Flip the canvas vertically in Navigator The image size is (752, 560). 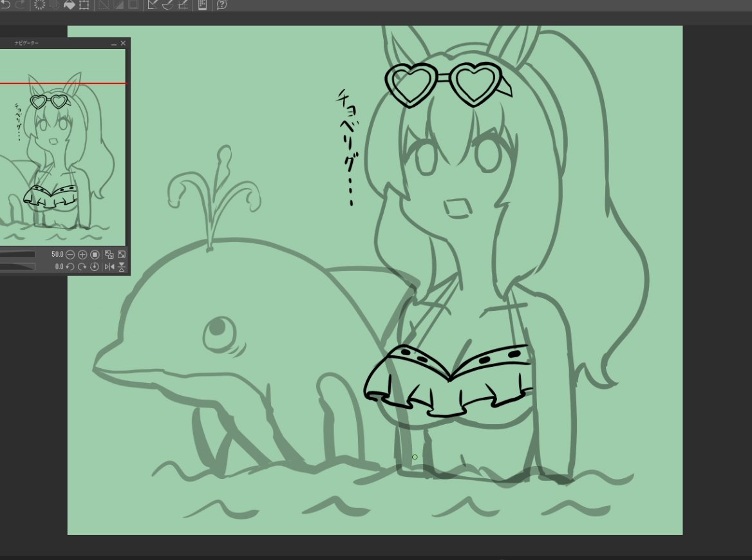[122, 266]
